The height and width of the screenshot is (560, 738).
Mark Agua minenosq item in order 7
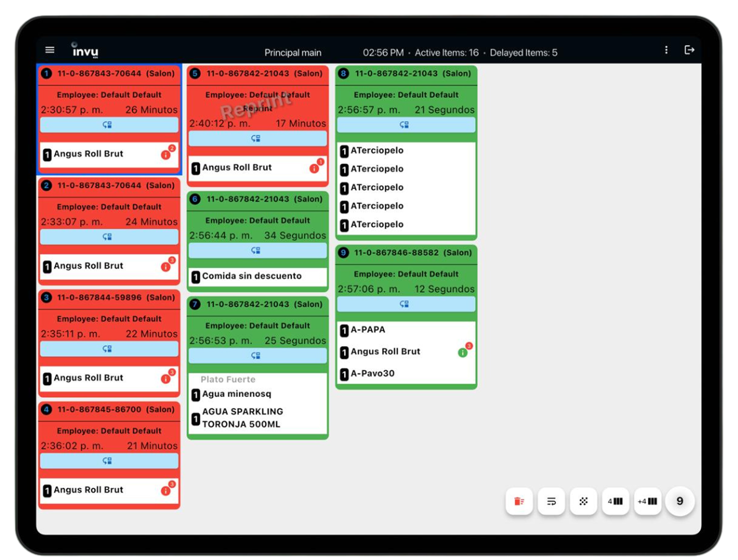[x=236, y=394]
